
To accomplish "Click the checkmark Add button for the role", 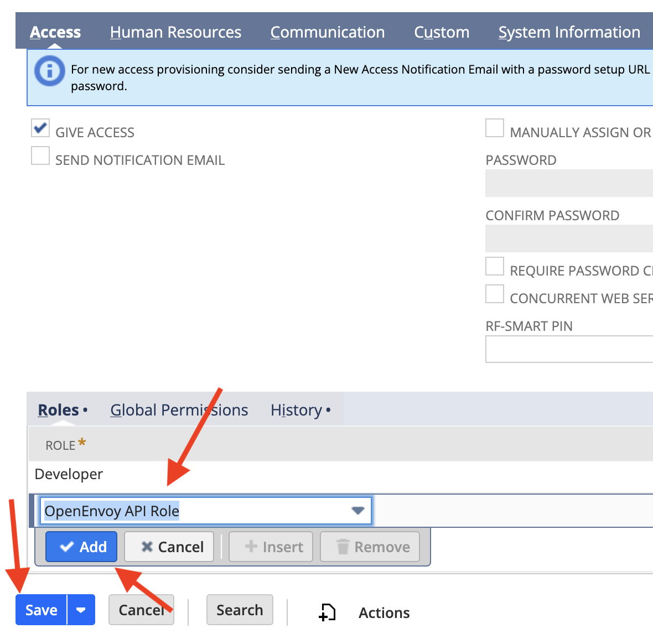I will pyautogui.click(x=81, y=547).
